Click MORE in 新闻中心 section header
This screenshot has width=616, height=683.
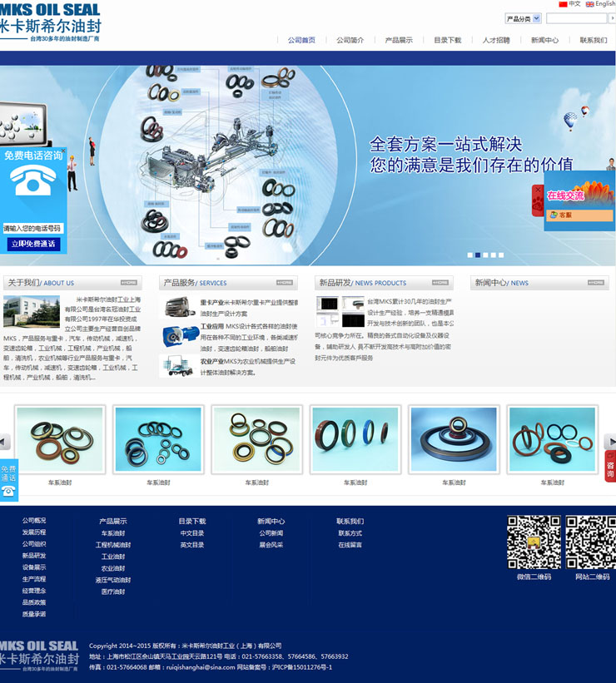click(596, 283)
